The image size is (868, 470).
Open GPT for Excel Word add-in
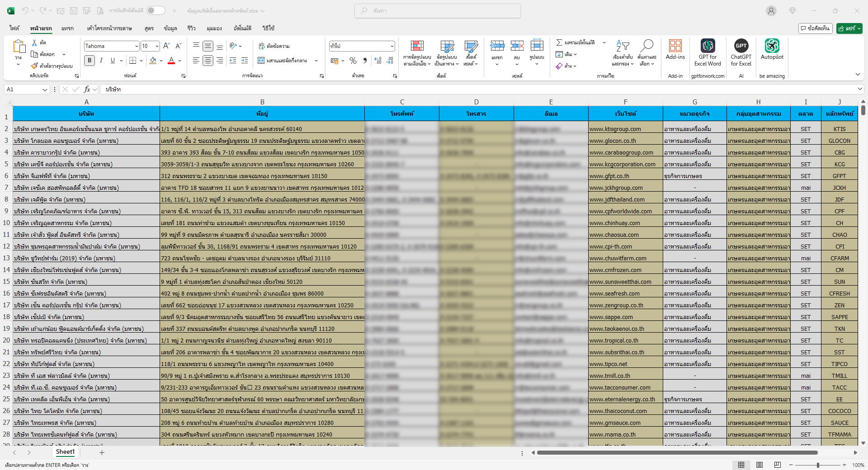pos(708,53)
